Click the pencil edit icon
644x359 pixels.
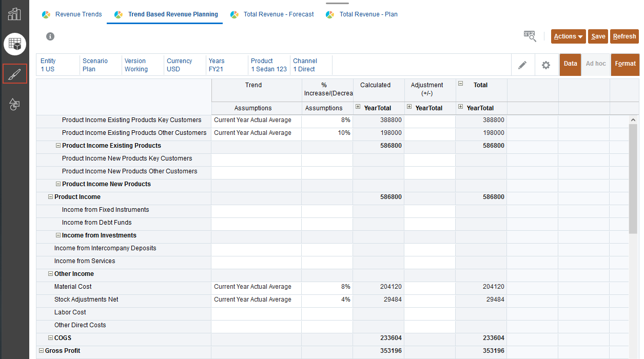point(522,65)
